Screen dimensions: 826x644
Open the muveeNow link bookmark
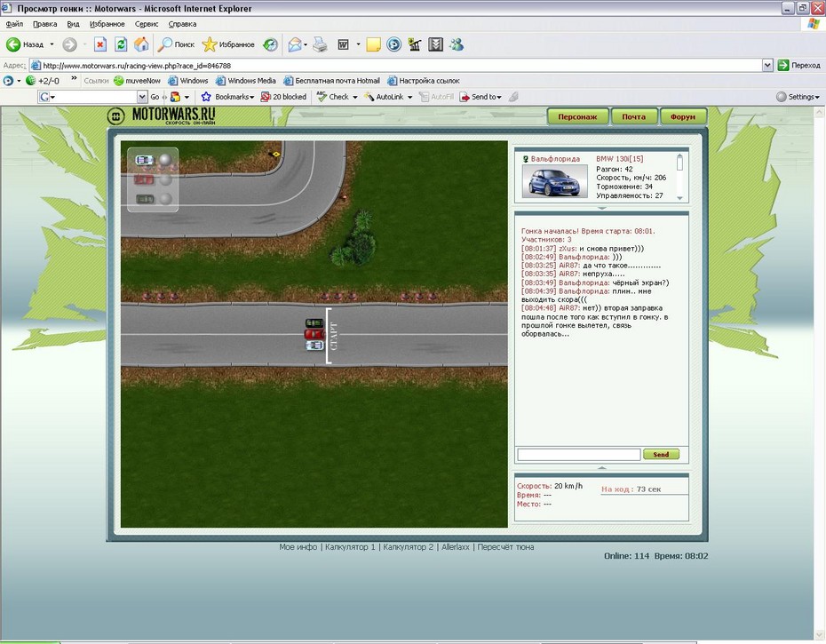137,81
